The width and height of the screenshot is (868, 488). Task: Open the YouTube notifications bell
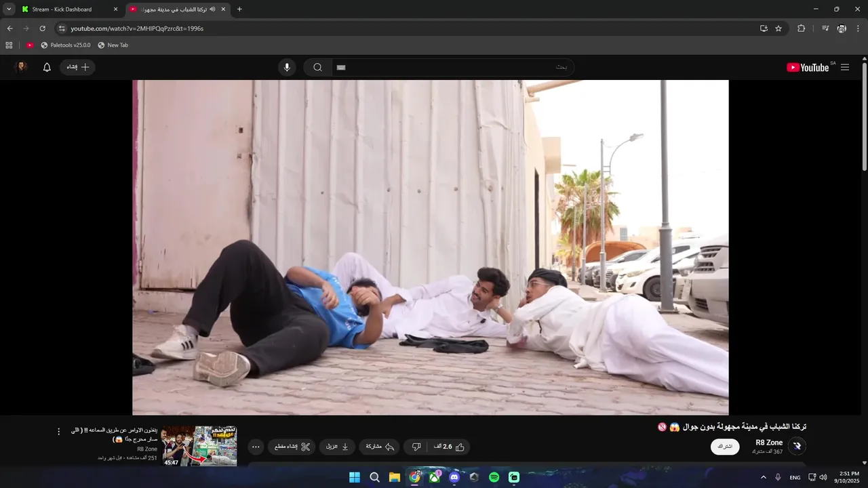(47, 67)
